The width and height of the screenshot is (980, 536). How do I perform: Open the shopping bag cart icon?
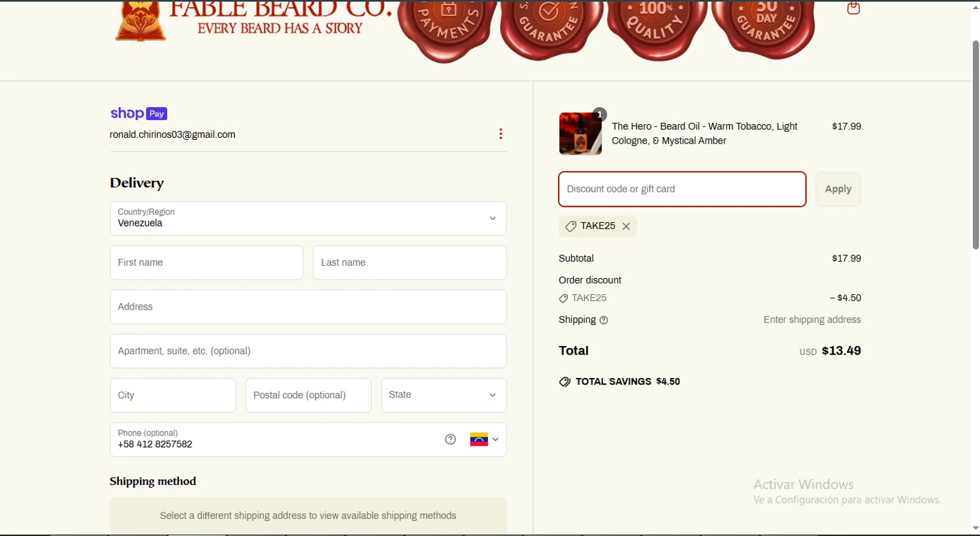853,8
